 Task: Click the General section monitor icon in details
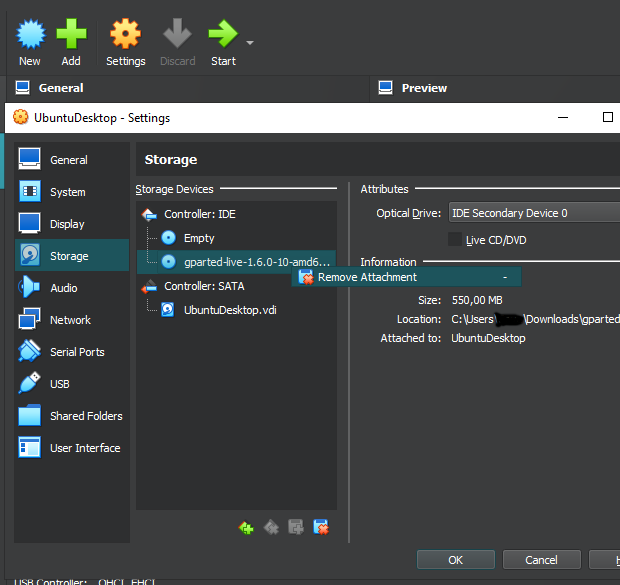pyautogui.click(x=23, y=88)
